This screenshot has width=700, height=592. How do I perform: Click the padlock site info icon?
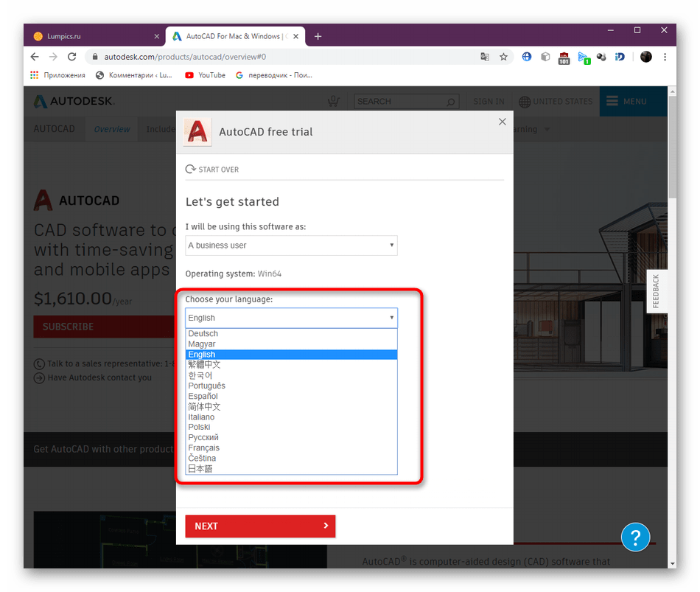(94, 57)
